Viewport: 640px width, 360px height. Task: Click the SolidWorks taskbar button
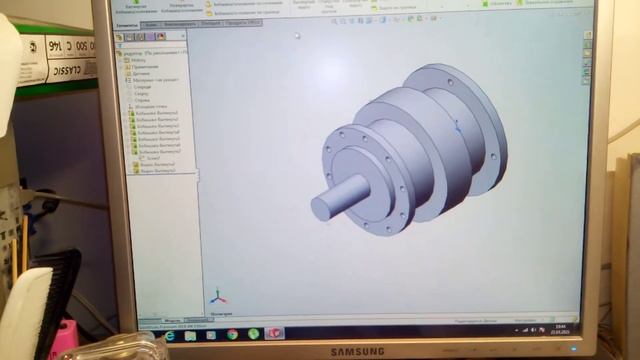pyautogui.click(x=275, y=333)
